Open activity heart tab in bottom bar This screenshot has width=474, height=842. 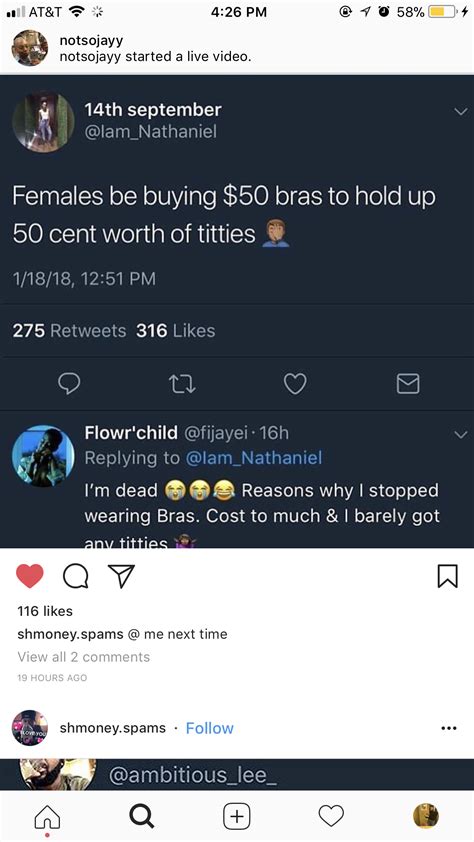331,816
